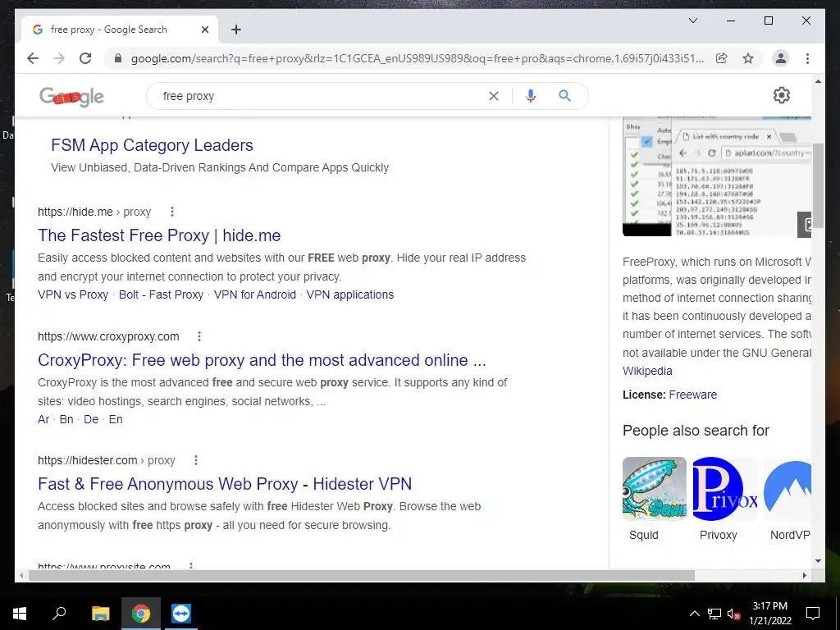Open Windows taskbar search
840x630 pixels.
pyautogui.click(x=59, y=614)
